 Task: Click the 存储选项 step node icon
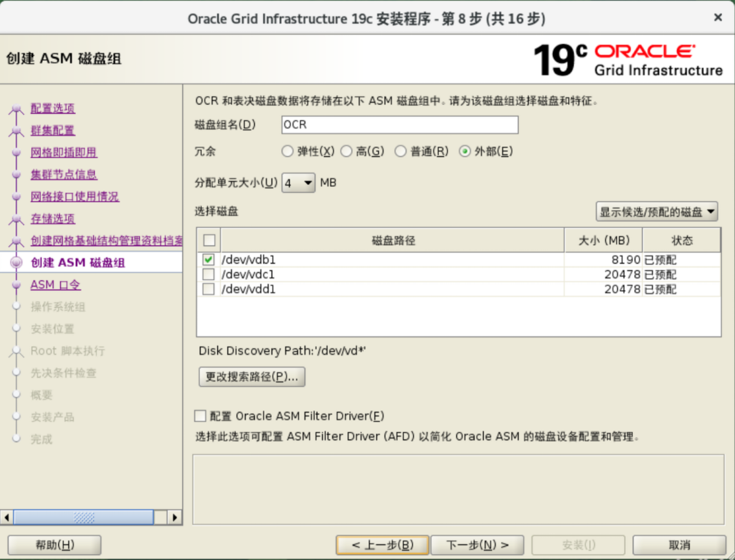coord(16,219)
